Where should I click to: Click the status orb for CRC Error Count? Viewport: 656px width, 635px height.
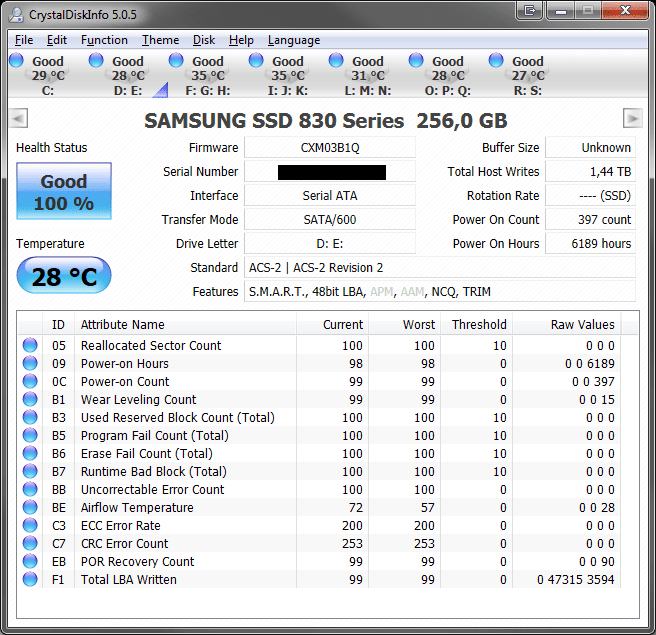point(30,543)
